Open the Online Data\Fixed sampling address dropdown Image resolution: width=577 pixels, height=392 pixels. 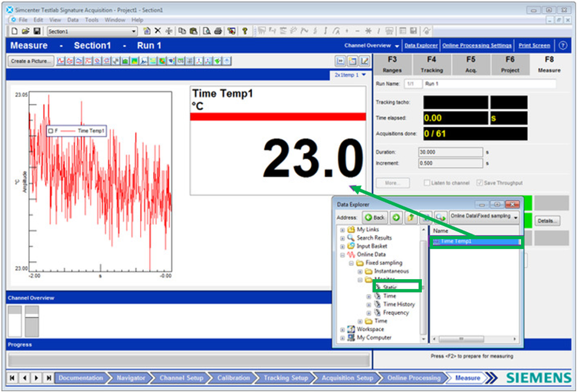(515, 217)
